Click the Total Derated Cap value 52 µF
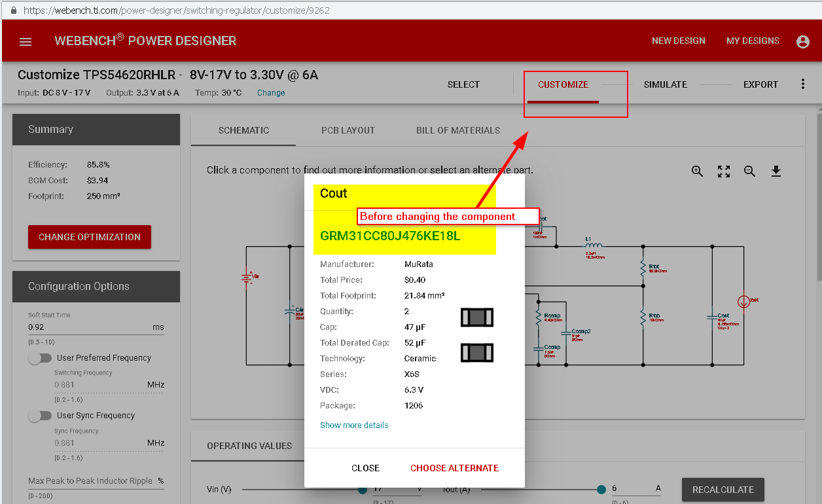 [x=415, y=343]
